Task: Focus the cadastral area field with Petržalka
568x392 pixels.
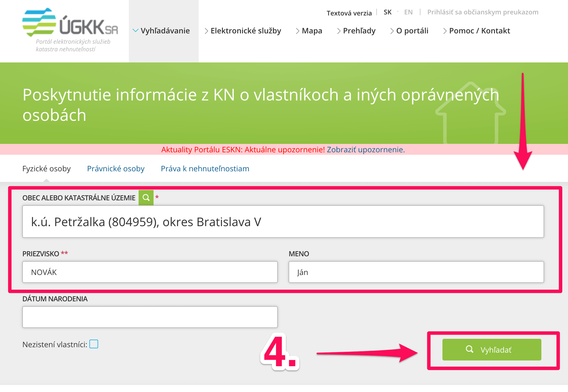Action: pyautogui.click(x=283, y=222)
